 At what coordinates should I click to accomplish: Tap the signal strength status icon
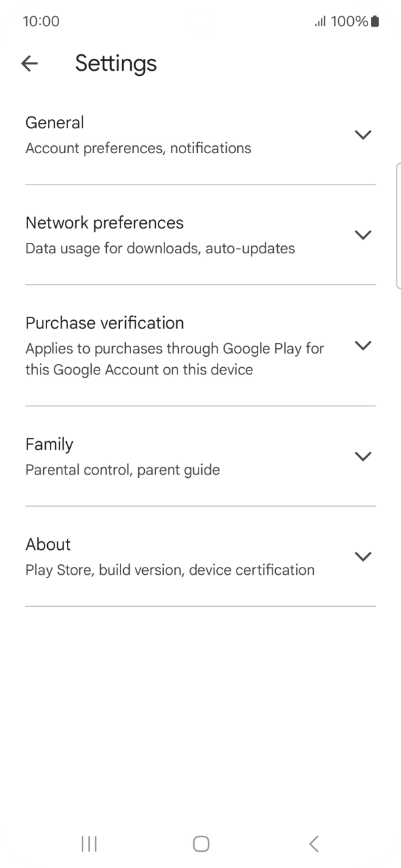pos(320,22)
